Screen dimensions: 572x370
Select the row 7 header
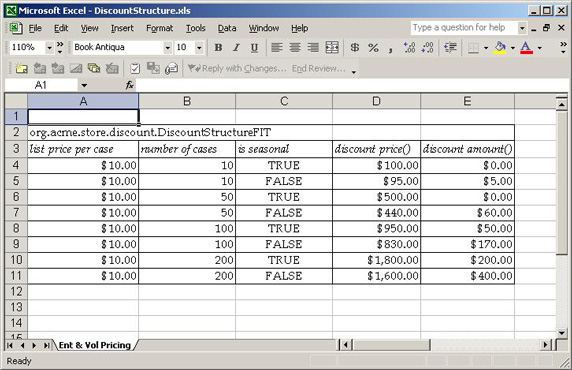16,212
